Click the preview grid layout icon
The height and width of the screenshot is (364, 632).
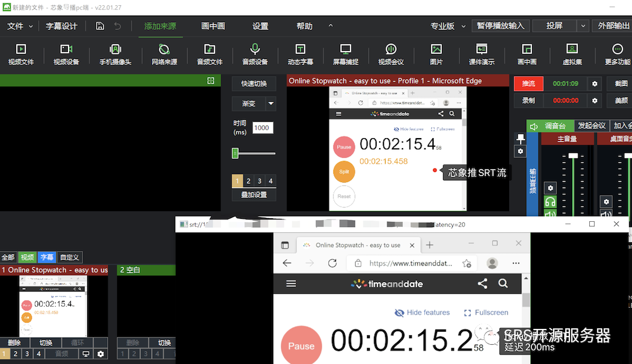[211, 81]
